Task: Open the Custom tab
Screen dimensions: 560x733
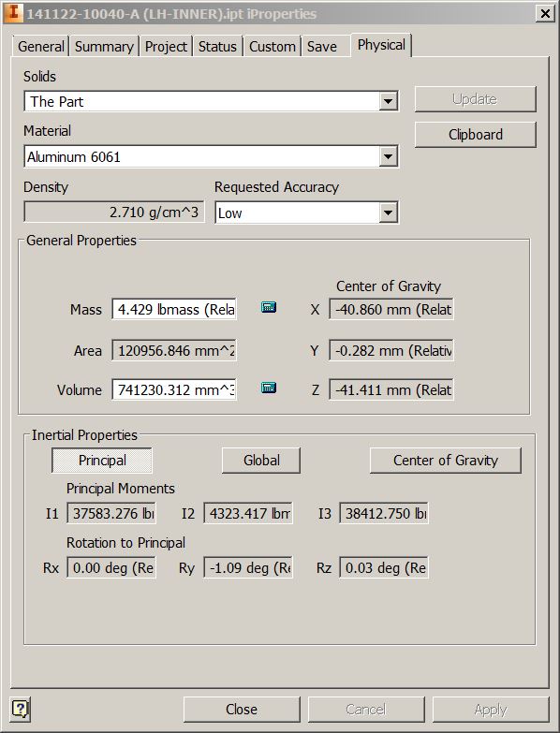Action: pos(273,46)
